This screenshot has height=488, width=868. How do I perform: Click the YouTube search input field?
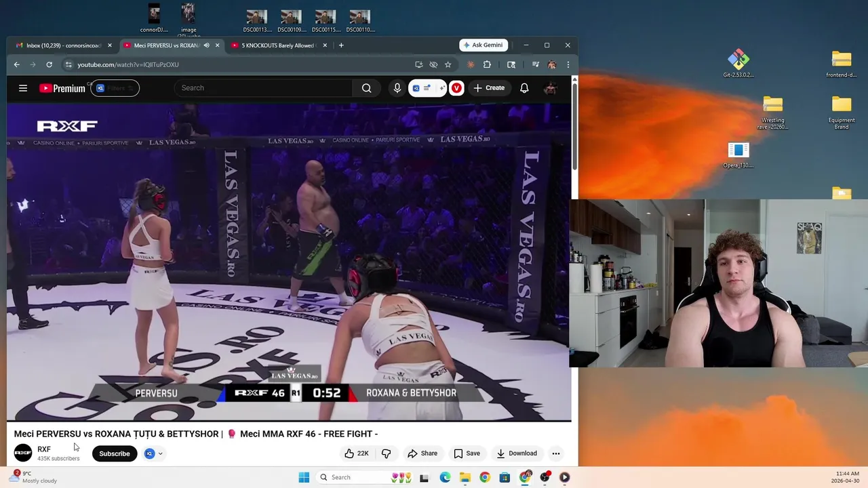(x=264, y=88)
